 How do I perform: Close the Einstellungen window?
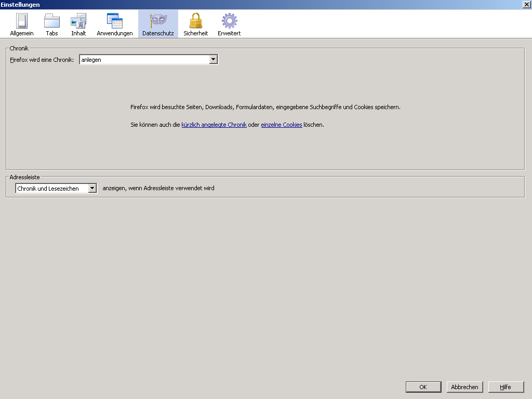tap(527, 4)
